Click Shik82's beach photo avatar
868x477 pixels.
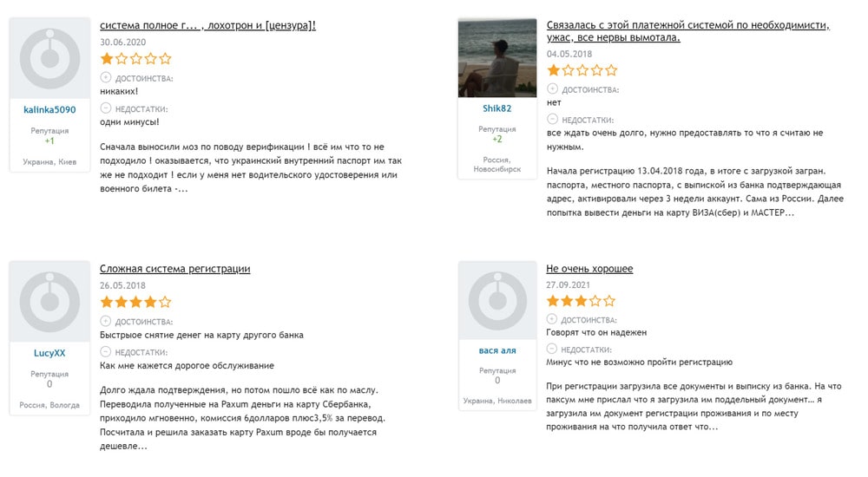(497, 58)
